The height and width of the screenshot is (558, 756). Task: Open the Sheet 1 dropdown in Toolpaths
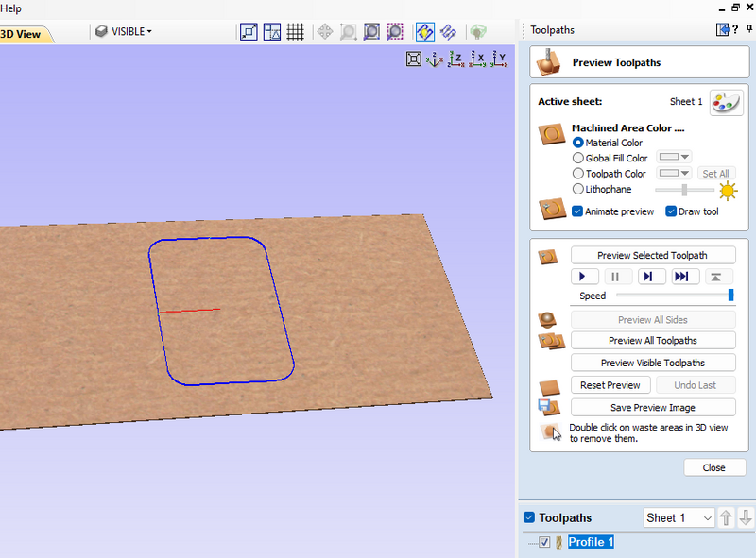click(679, 517)
